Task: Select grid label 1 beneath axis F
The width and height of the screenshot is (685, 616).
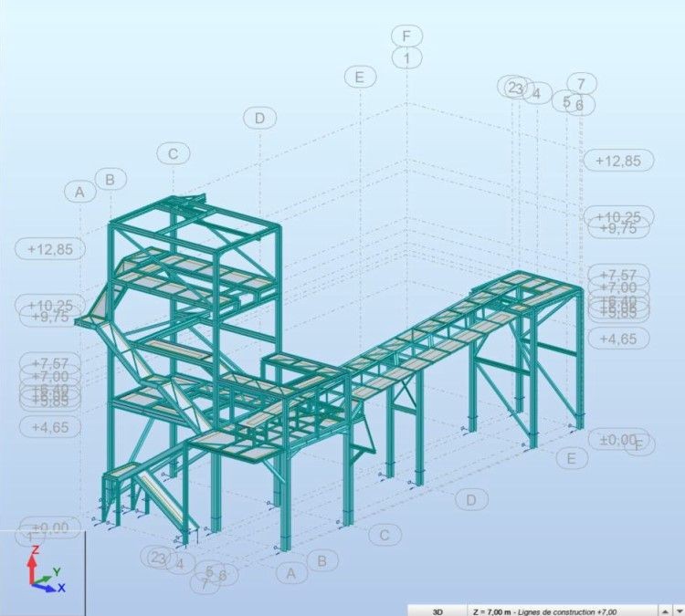Action: (x=406, y=57)
